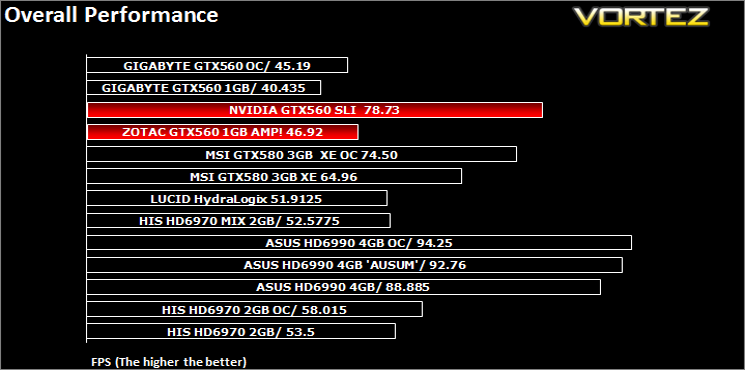Screen dimensions: 745x370
Task: Click the red ZOTAC GTX560 AMP! bar
Action: 223,132
